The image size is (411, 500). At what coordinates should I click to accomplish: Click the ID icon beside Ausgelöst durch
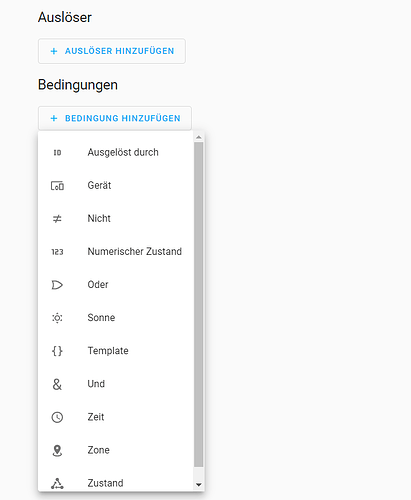tap(57, 153)
